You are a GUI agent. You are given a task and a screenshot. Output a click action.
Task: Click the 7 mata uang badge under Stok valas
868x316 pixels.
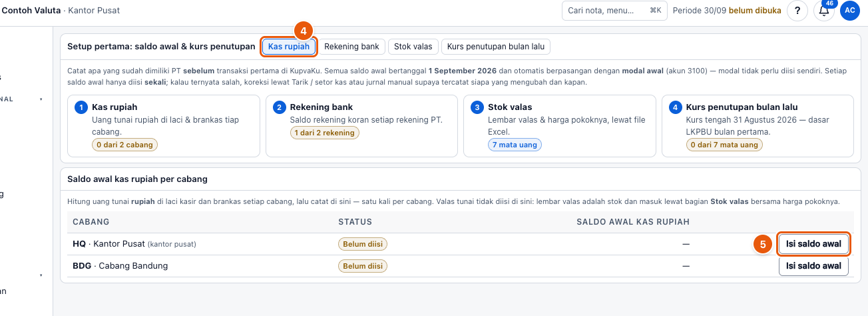click(x=515, y=145)
